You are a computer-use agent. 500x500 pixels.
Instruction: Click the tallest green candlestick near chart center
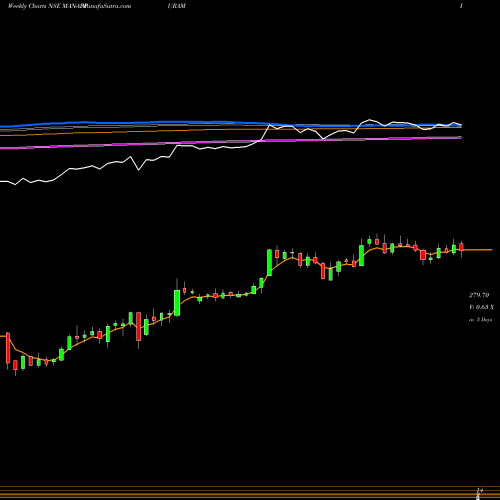[269, 262]
